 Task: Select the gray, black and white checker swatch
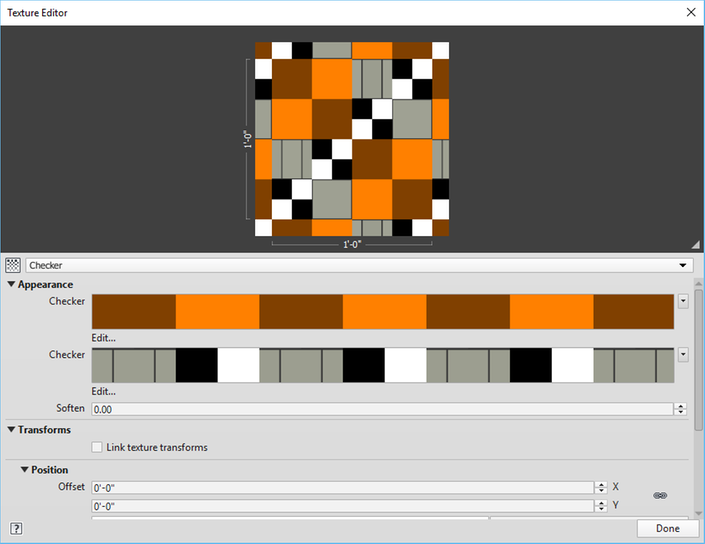[x=383, y=365]
